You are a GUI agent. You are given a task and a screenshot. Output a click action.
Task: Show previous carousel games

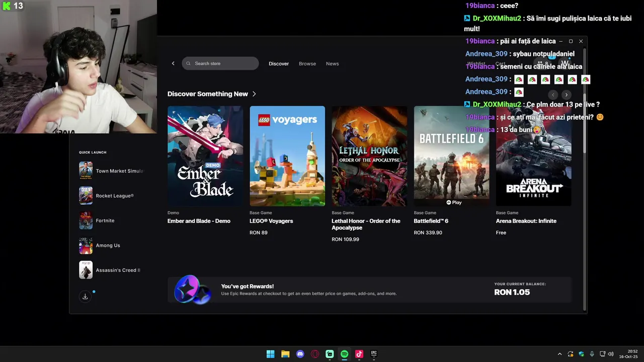pos(553,95)
